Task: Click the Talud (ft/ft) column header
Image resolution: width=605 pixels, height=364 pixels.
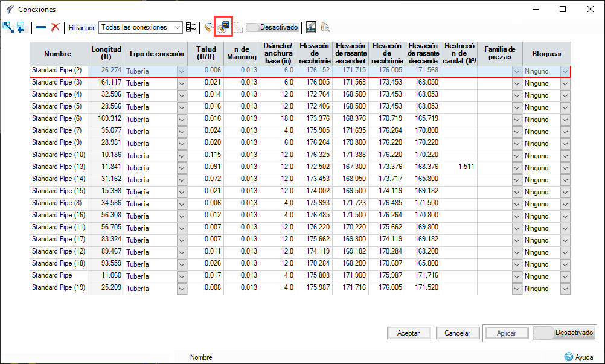Action: (x=206, y=54)
